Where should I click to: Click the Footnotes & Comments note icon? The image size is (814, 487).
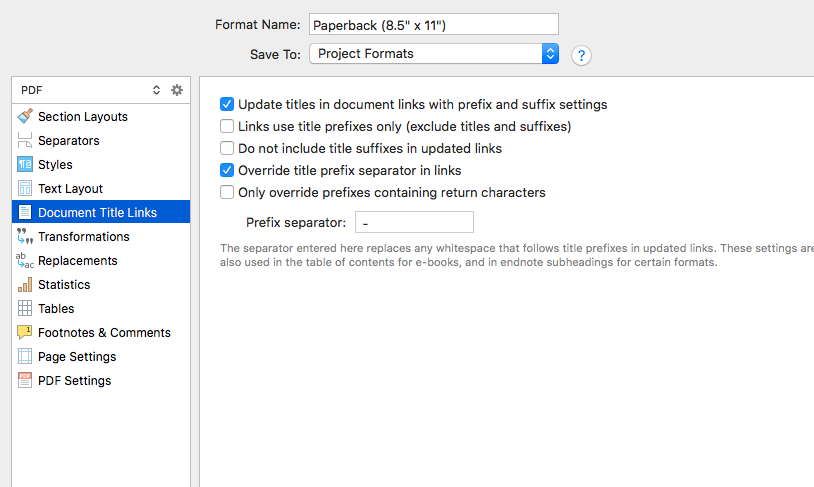[25, 332]
